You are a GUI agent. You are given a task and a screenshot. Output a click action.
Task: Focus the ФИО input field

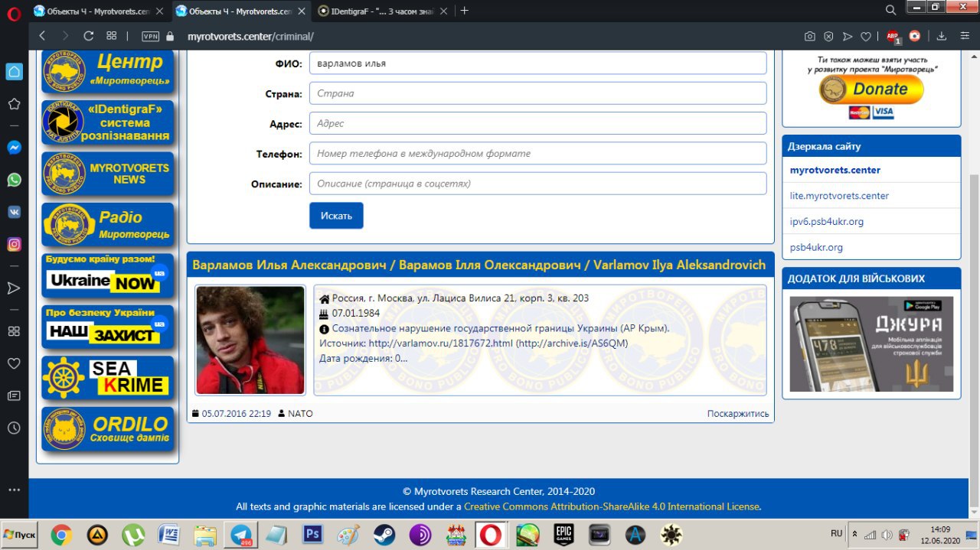pyautogui.click(x=537, y=63)
